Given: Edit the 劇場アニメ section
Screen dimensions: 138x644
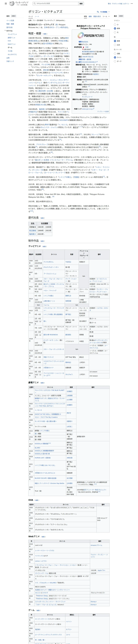Looking at the screenshot, I should tap(42, 383).
